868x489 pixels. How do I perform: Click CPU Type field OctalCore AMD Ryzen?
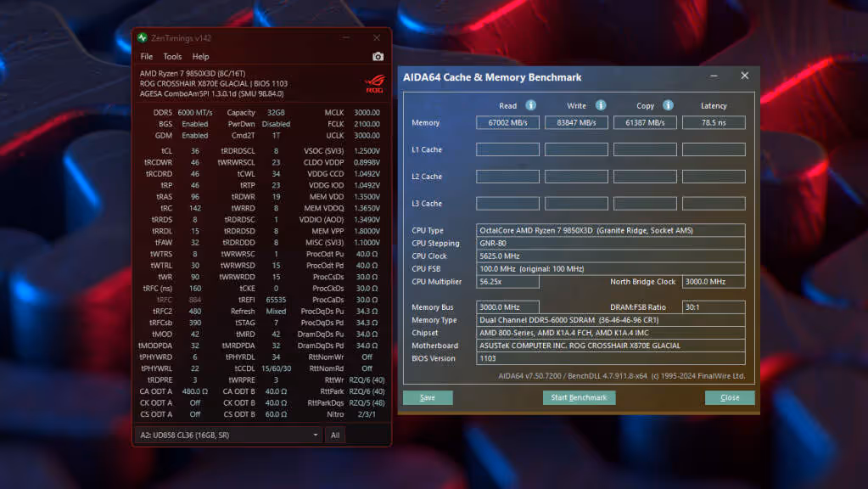611,230
